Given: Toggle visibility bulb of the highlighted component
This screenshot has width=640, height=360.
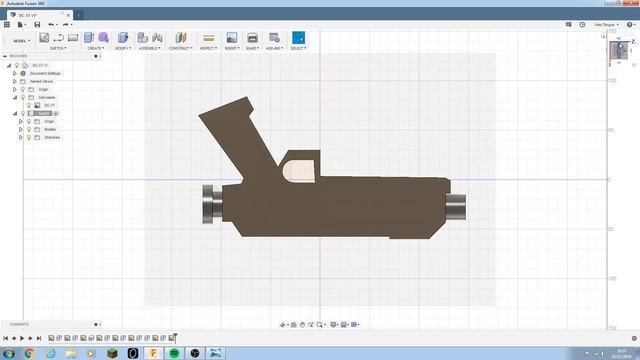Looking at the screenshot, I should pyautogui.click(x=23, y=113).
